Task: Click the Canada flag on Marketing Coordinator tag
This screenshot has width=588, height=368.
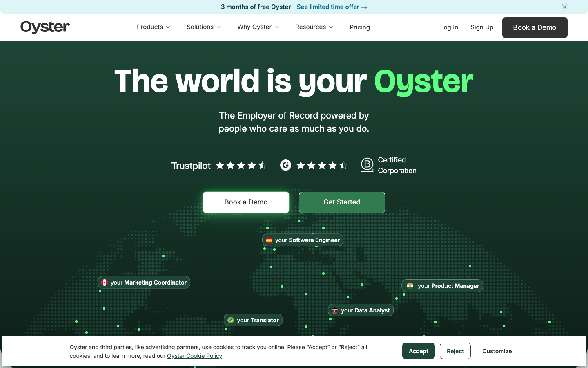Action: (x=105, y=283)
